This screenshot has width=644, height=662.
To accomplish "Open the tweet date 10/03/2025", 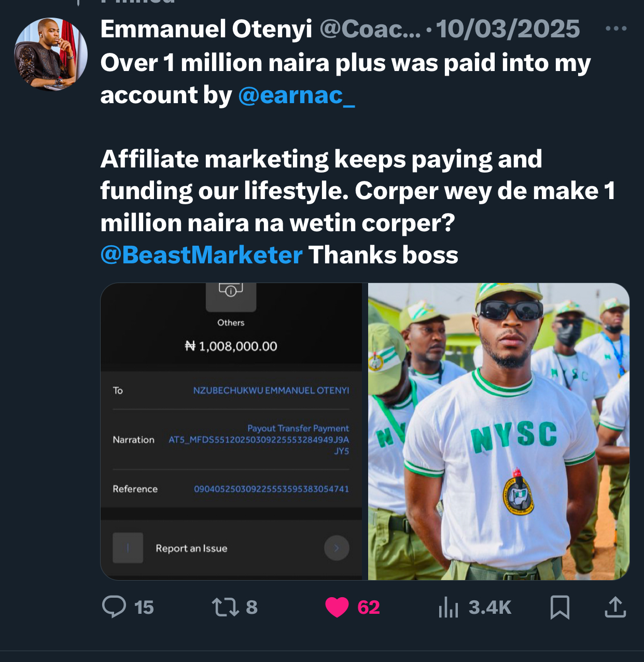I will (508, 29).
